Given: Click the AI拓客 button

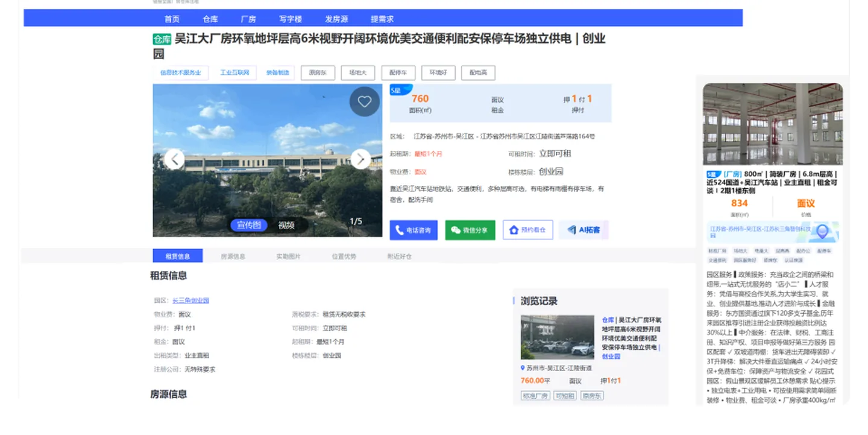Looking at the screenshot, I should 584,230.
